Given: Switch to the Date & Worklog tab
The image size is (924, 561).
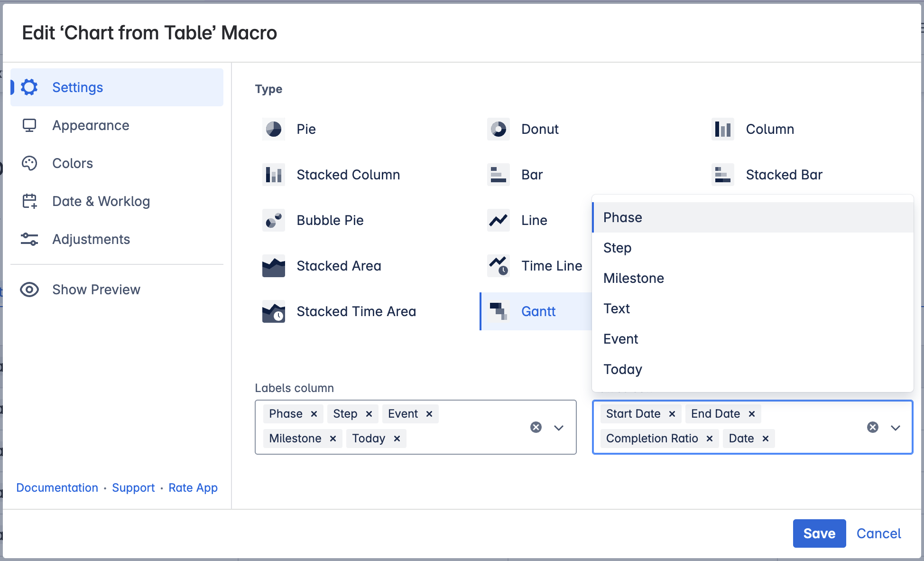Looking at the screenshot, I should [x=101, y=201].
